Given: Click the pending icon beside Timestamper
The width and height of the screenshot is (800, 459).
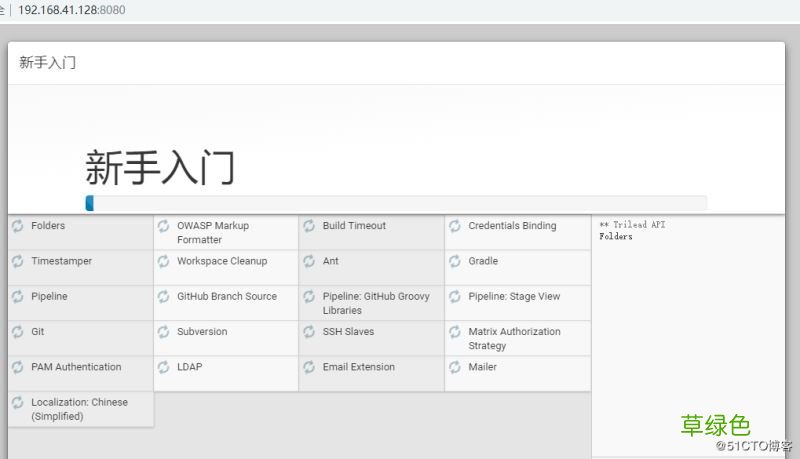Looking at the screenshot, I should click(x=18, y=261).
